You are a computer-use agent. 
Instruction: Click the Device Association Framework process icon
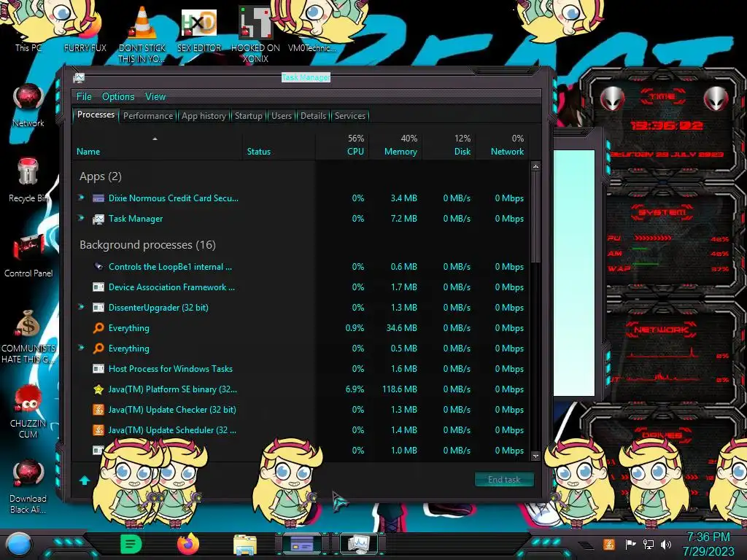point(98,287)
